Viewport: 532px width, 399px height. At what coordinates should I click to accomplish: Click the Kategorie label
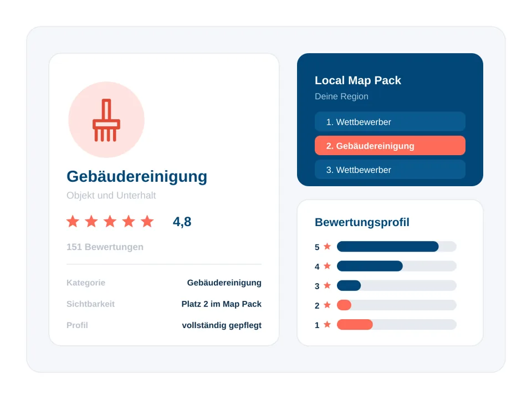pyautogui.click(x=86, y=283)
